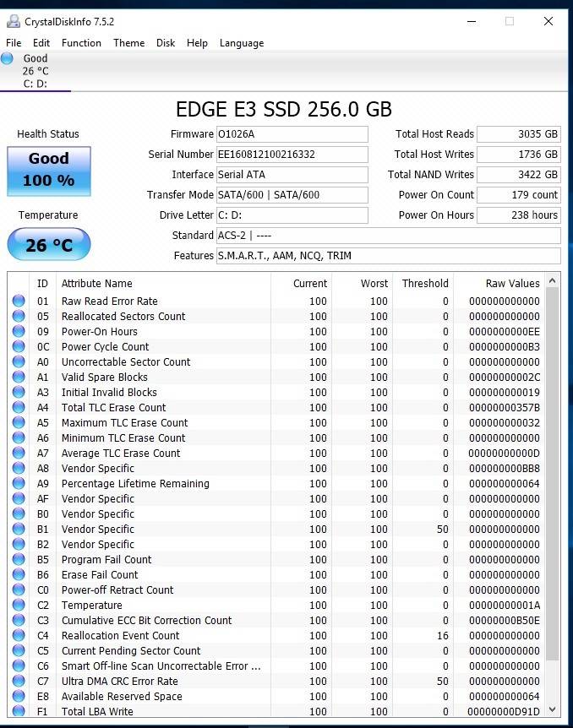Viewport: 573px width, 728px height.
Task: Click the ID column header
Action: [42, 283]
